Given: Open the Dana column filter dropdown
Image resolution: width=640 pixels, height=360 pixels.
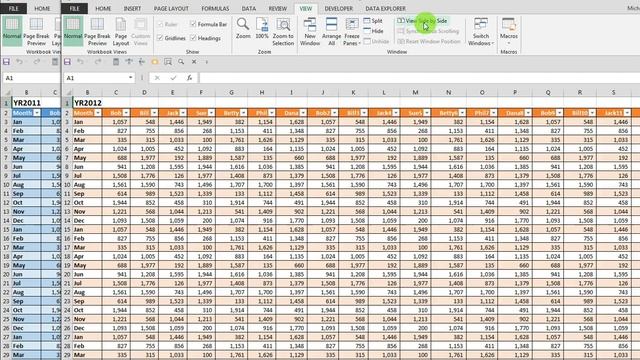Looking at the screenshot, I should point(303,113).
